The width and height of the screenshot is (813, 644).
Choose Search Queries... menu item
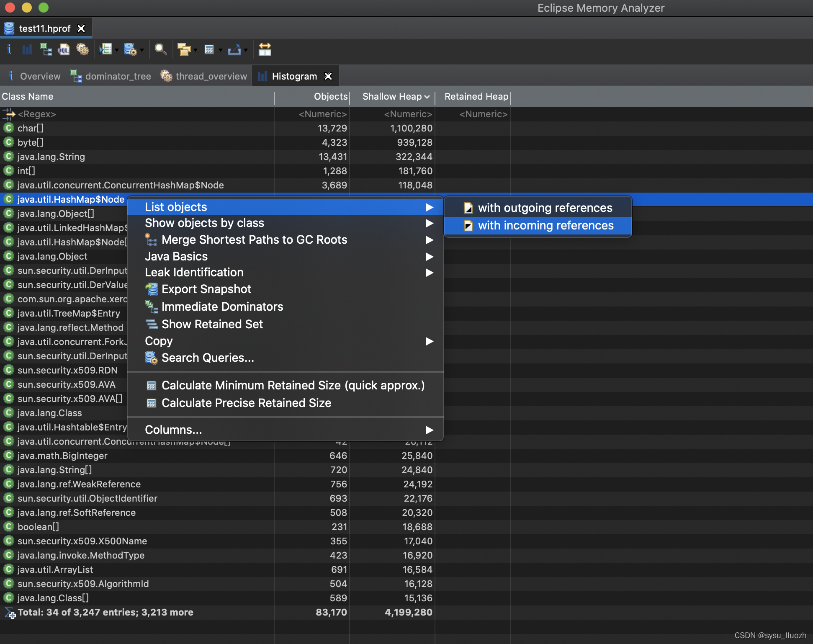tap(285, 358)
